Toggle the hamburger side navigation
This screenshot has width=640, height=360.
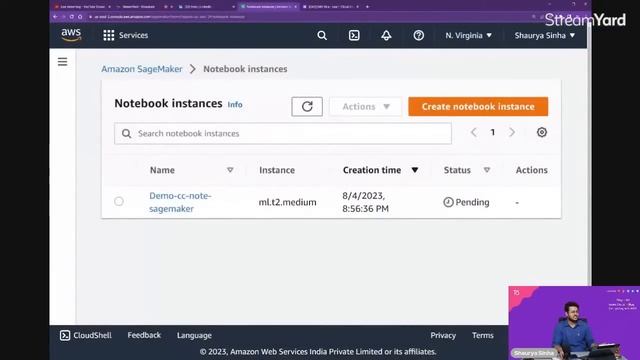62,62
